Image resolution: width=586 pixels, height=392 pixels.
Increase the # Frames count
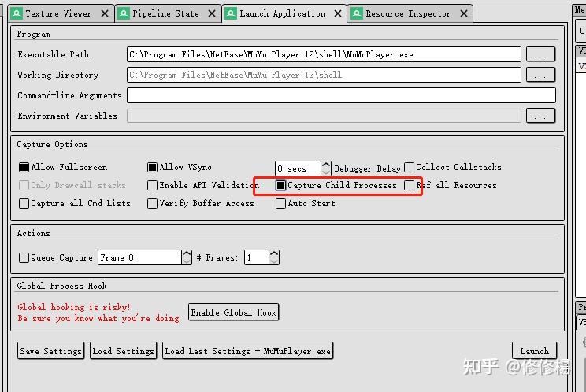[x=274, y=253]
